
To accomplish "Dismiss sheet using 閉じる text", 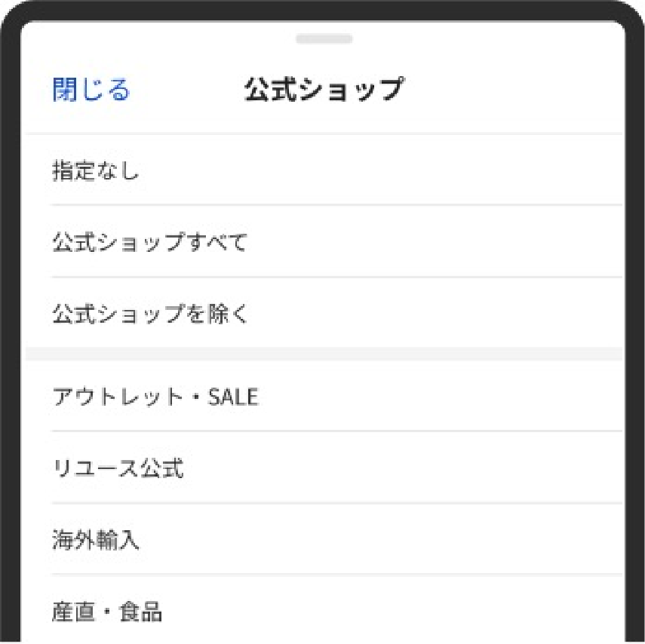I will coord(91,89).
